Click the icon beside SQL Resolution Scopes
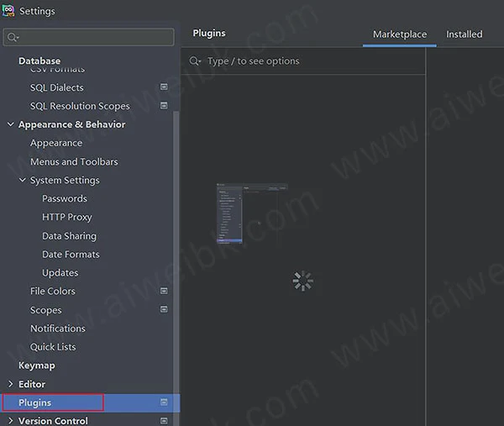 coord(164,106)
